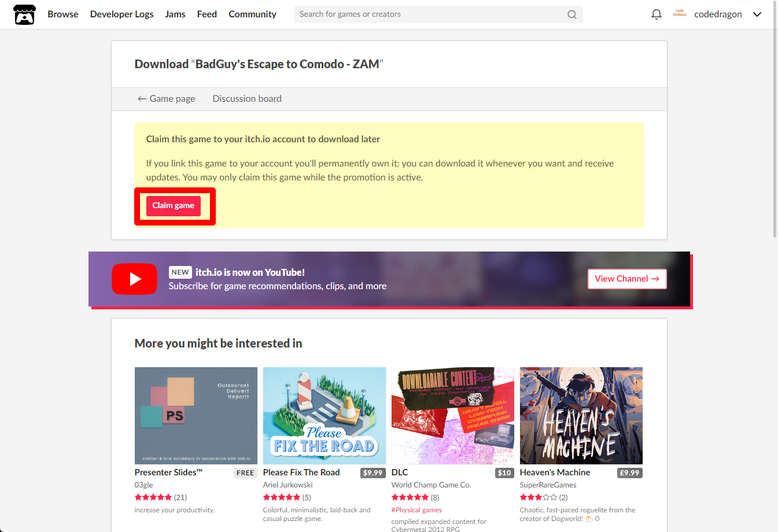Click the YouTube play logo
The height and width of the screenshot is (532, 778).
click(134, 279)
